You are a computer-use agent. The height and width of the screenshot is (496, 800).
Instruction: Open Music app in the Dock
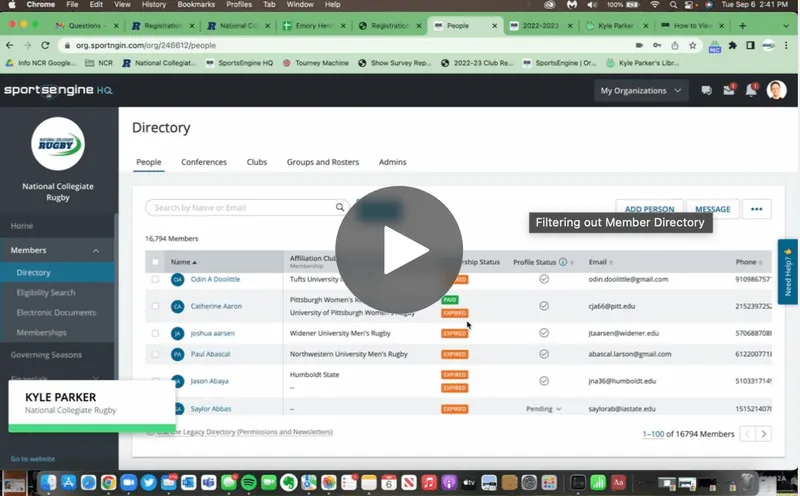click(x=429, y=482)
